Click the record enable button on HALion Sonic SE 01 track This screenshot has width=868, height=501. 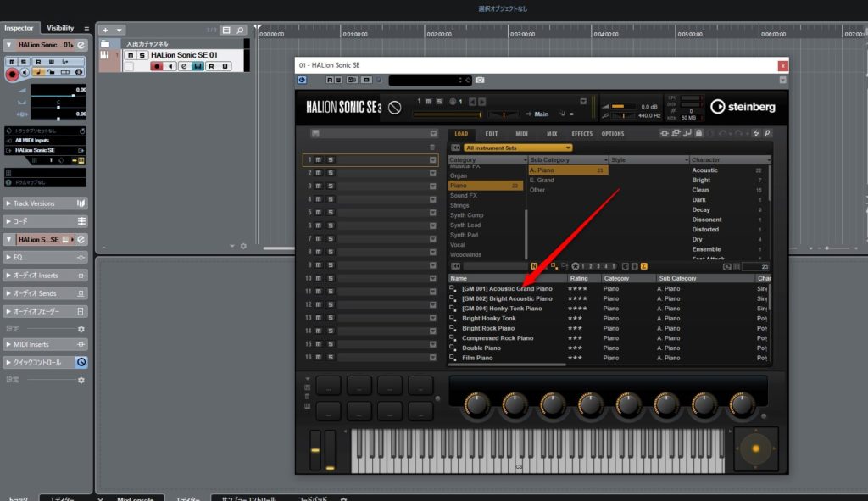click(x=157, y=66)
